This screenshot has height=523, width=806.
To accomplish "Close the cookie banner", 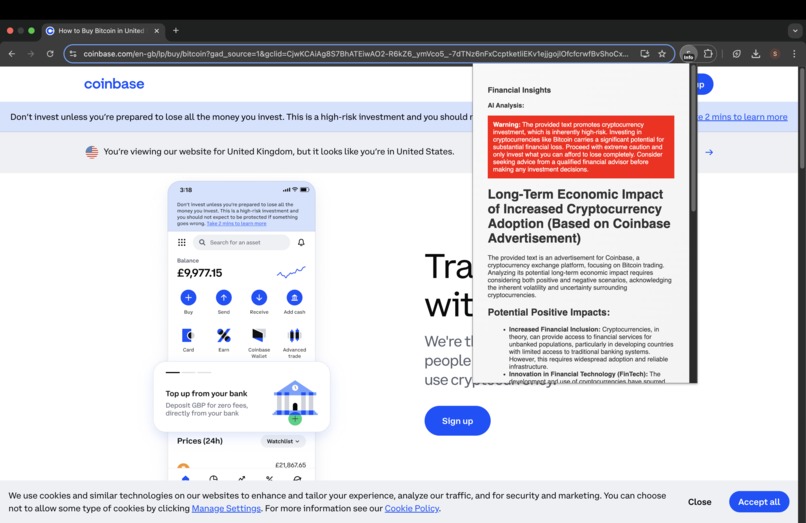I will point(700,502).
